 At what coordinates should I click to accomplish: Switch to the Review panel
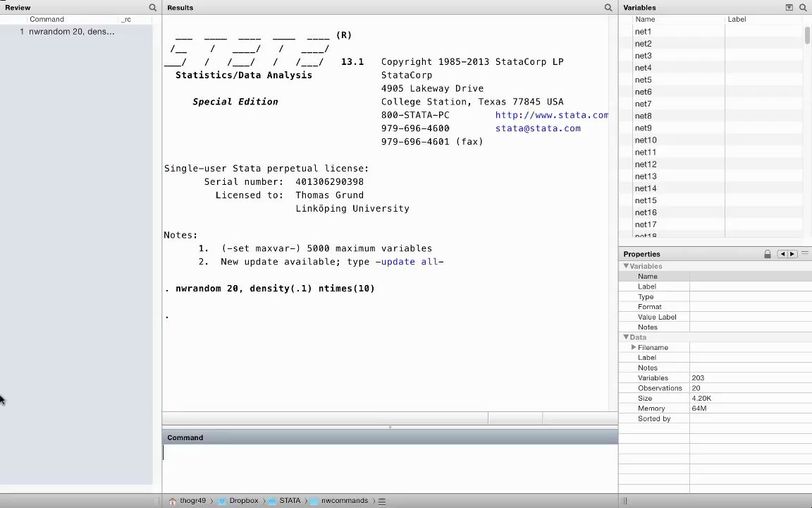[18, 8]
